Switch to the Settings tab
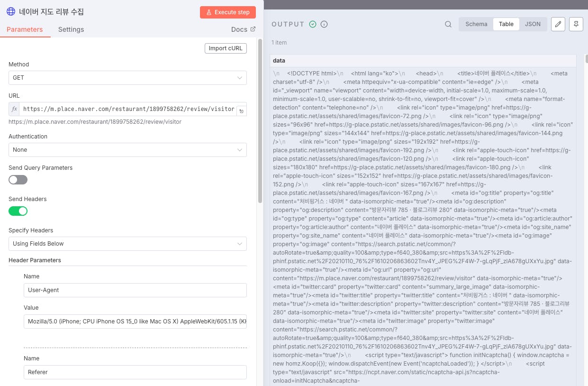This screenshot has width=588, height=386. 71,29
